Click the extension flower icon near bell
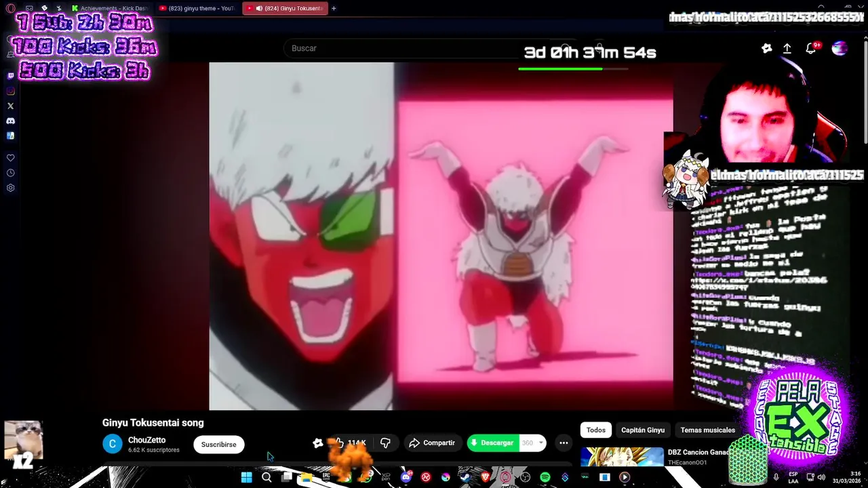Viewport: 868px width, 488px height. coord(766,48)
